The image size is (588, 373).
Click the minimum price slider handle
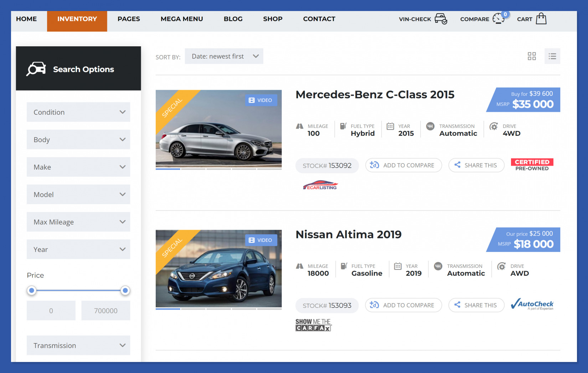32,291
